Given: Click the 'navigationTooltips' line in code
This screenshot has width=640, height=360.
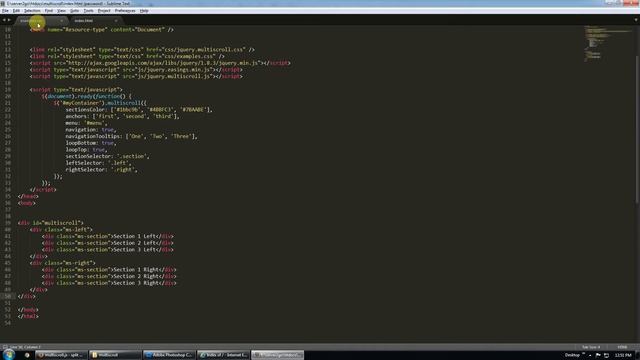Looking at the screenshot, I should pyautogui.click(x=131, y=136).
